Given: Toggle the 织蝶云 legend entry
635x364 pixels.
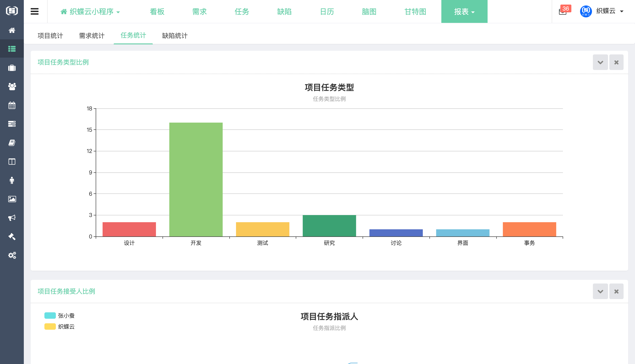Looking at the screenshot, I should point(60,327).
